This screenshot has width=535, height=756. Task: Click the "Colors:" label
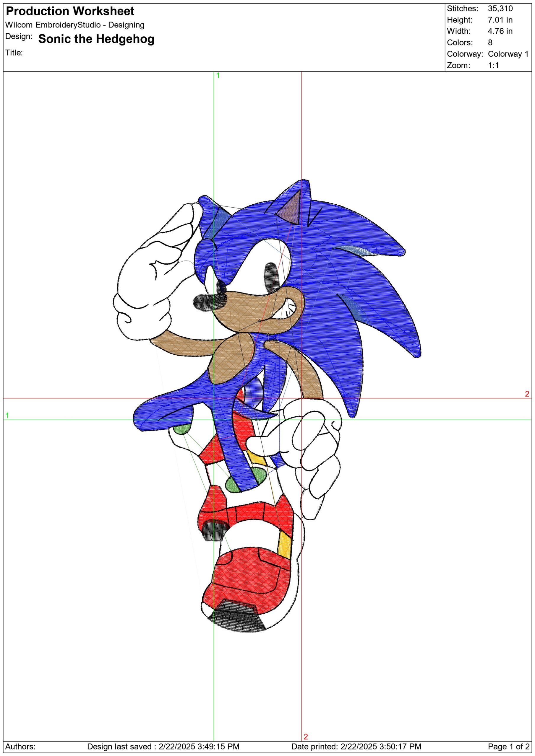(460, 43)
